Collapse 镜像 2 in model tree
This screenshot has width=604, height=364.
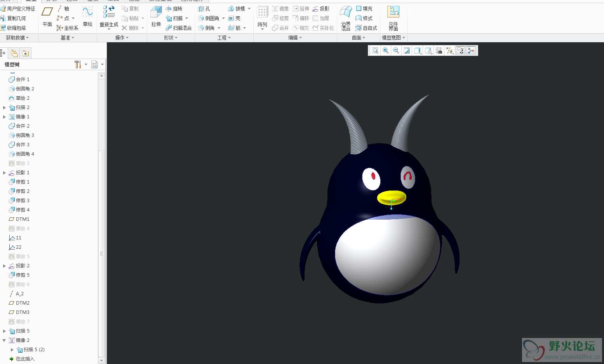pos(4,340)
